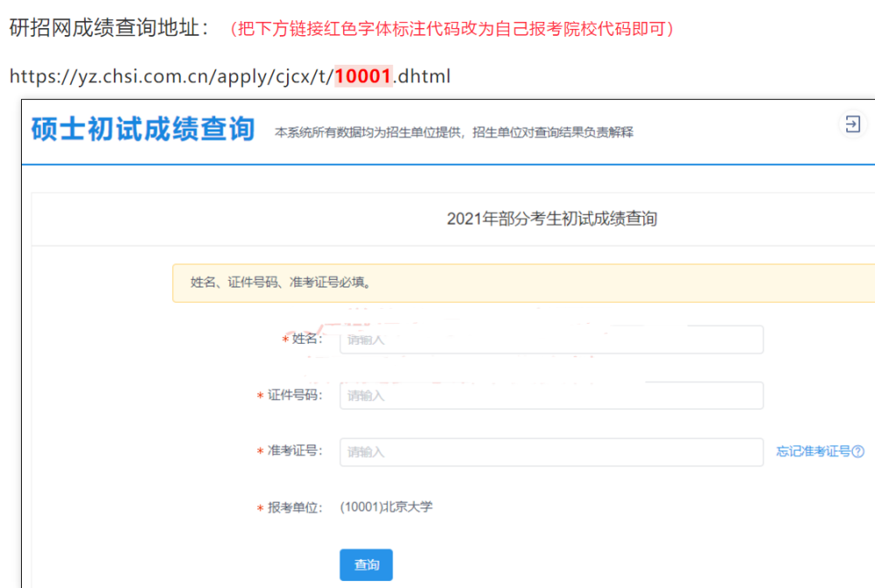Click the 证件号码 field label
Image resolution: width=875 pixels, height=588 pixels.
pyautogui.click(x=295, y=395)
